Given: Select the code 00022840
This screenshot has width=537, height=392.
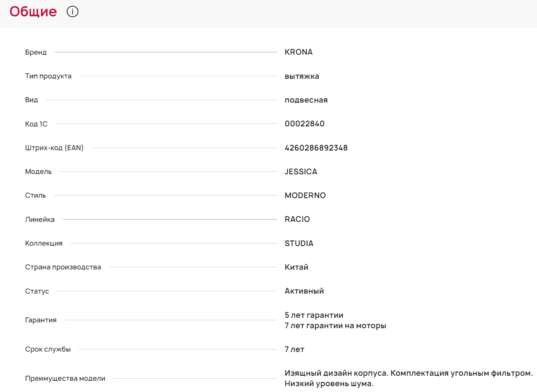Looking at the screenshot, I should pos(305,124).
